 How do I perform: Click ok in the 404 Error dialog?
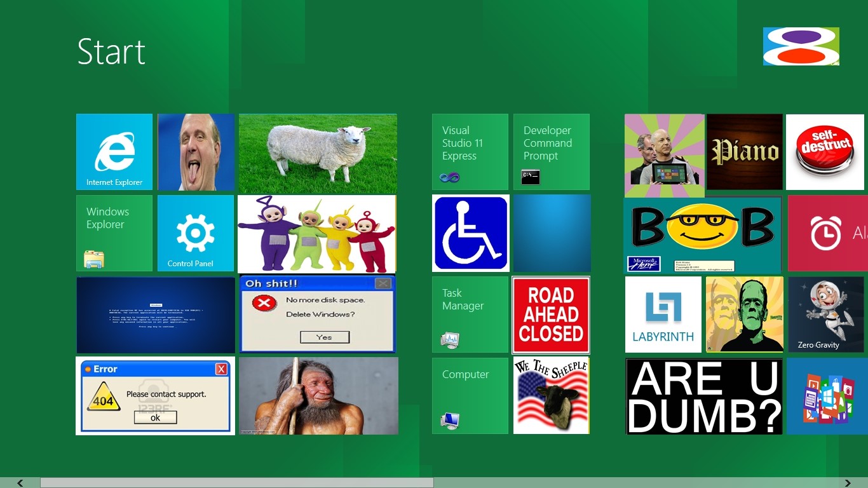(155, 417)
